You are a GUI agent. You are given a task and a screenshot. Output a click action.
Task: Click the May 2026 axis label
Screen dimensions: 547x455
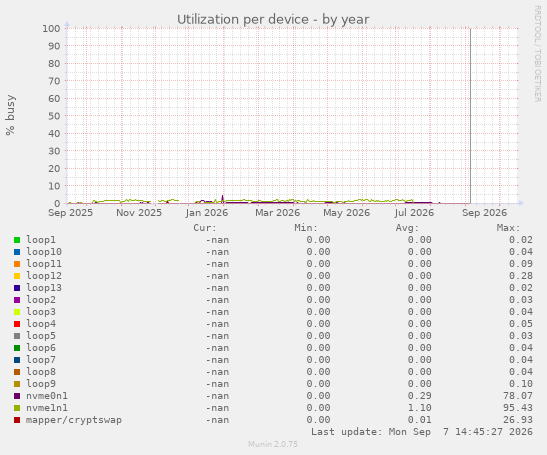(x=346, y=213)
